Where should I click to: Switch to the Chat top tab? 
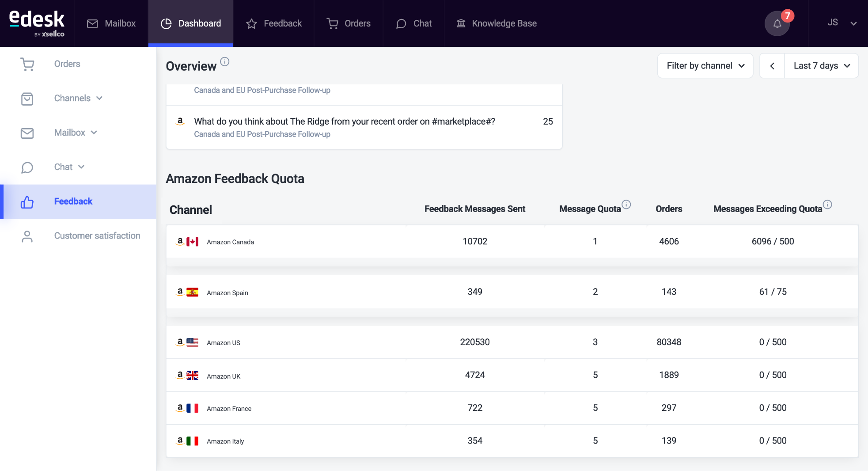tap(414, 23)
